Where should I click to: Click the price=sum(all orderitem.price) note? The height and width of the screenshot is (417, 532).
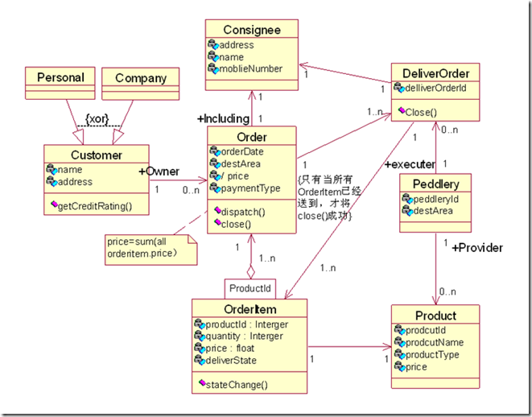click(151, 250)
